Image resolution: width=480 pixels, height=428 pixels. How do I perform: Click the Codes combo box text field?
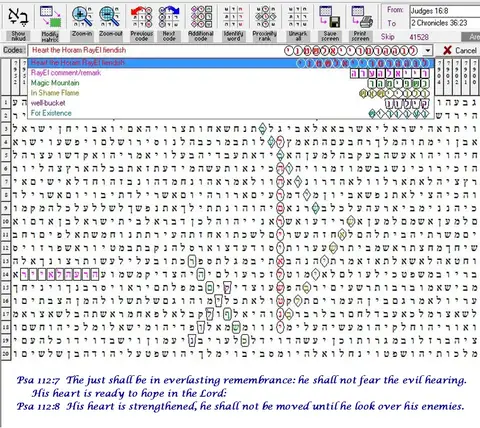click(x=225, y=51)
